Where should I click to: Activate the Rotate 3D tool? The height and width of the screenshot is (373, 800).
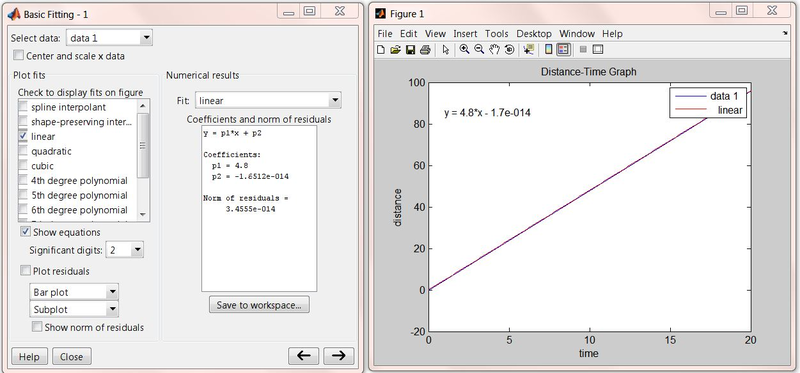click(x=509, y=49)
